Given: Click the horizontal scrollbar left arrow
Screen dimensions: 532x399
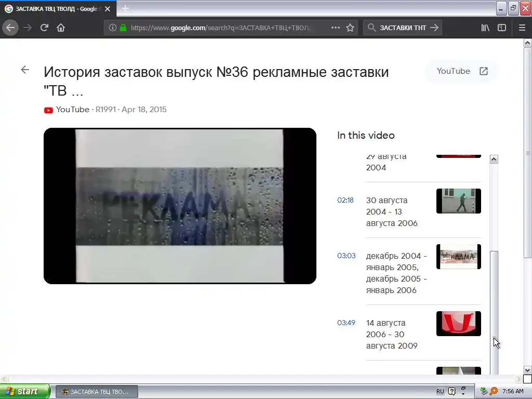Looking at the screenshot, I should [x=4, y=379].
